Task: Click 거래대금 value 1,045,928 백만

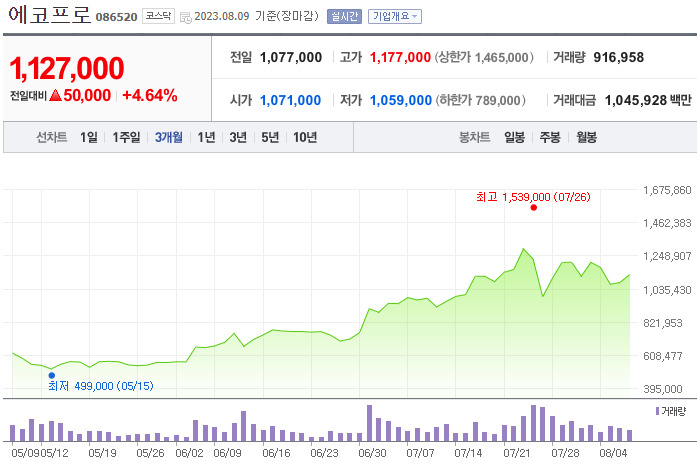Action: tap(648, 100)
